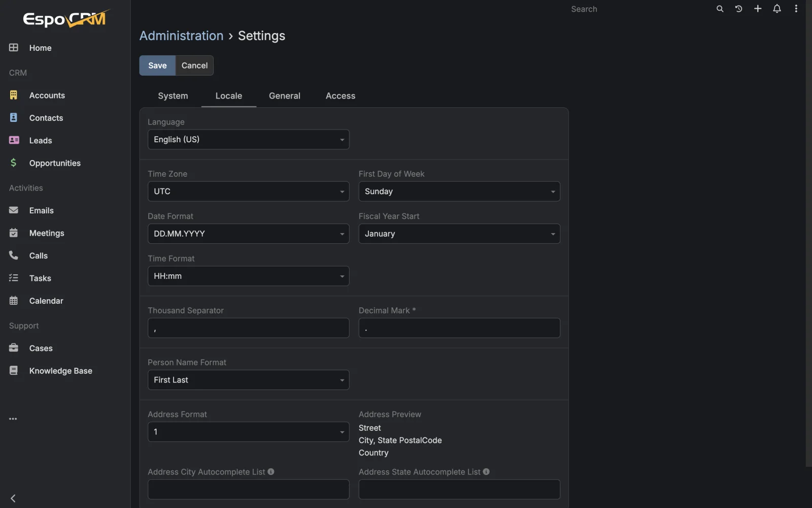Click the Decimal Mark field
This screenshot has width=812, height=508.
459,328
